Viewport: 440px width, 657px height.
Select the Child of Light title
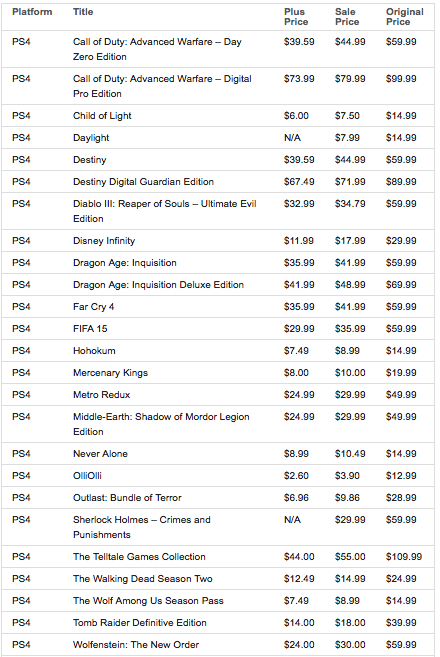(x=102, y=116)
